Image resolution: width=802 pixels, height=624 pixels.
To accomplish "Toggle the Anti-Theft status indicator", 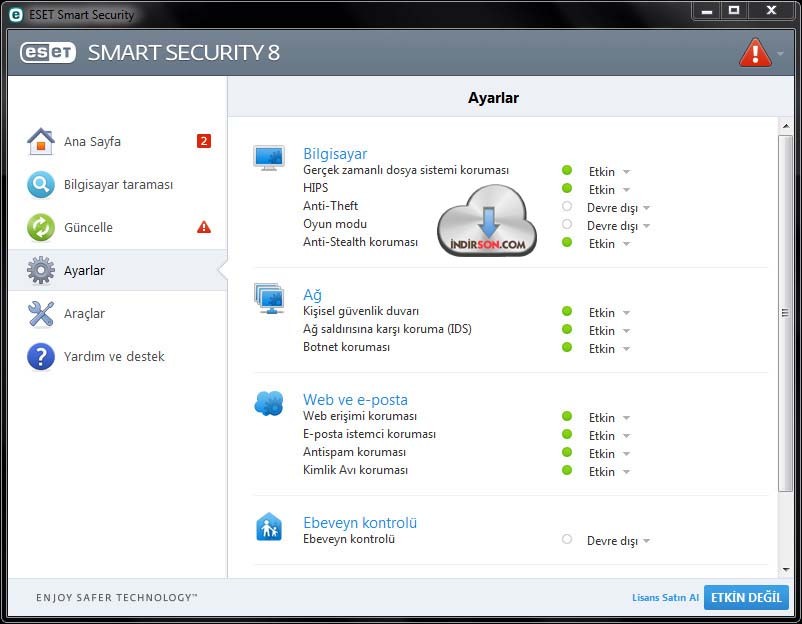I will (x=567, y=206).
